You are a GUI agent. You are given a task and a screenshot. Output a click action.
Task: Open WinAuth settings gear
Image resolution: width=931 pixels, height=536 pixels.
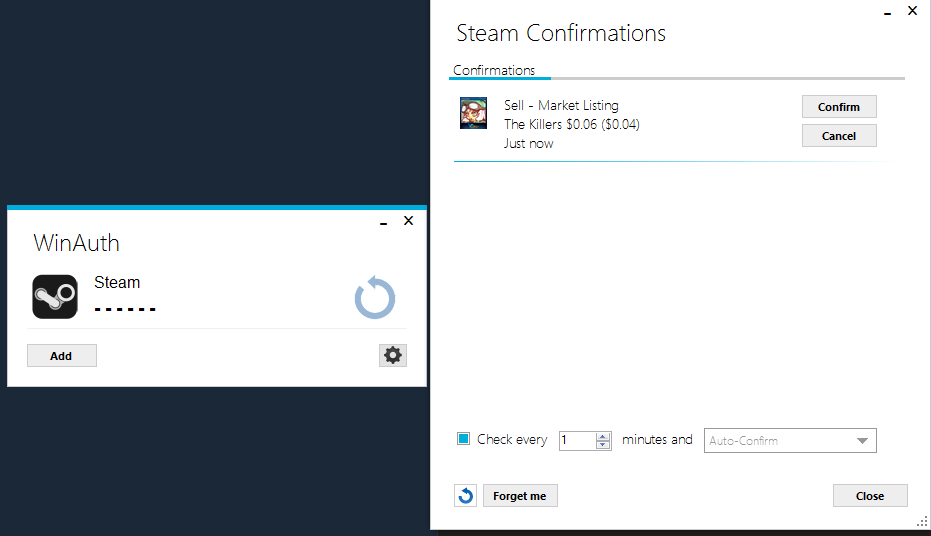tap(392, 355)
